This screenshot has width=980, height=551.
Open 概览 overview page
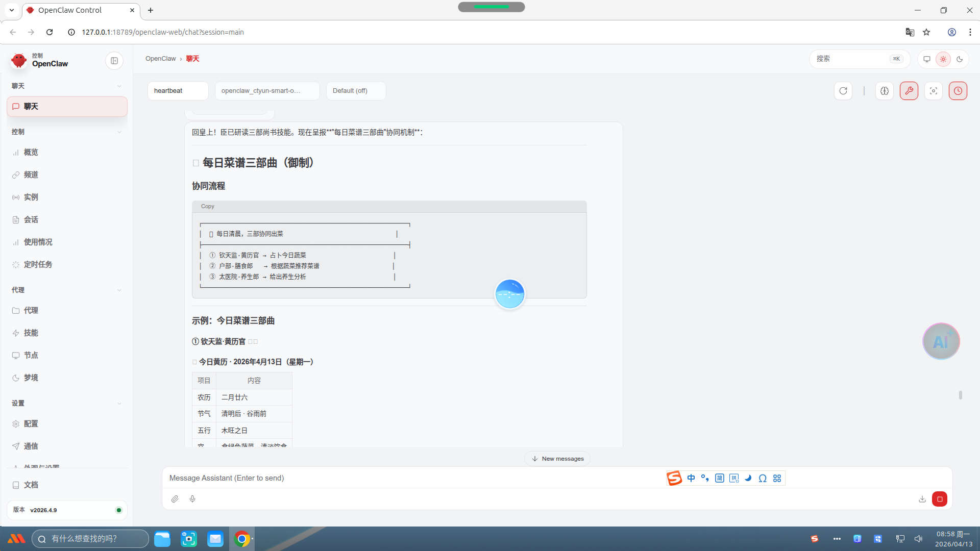click(67, 152)
